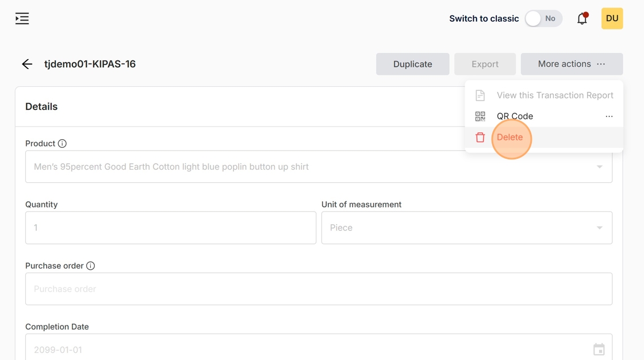This screenshot has width=644, height=360.
Task: Select Delete from the More actions menu
Action: (x=510, y=137)
